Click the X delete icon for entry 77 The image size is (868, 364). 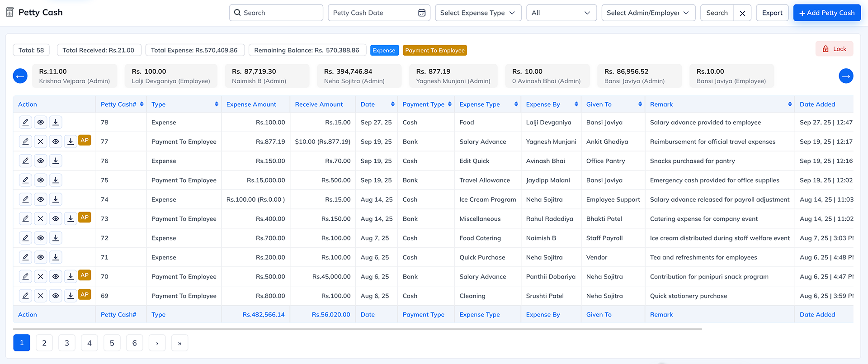(x=41, y=142)
